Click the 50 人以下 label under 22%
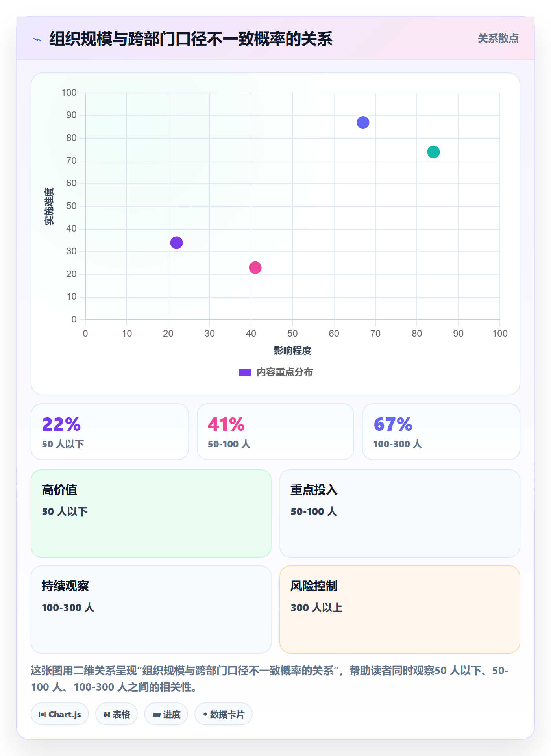The height and width of the screenshot is (756, 551). tap(63, 444)
